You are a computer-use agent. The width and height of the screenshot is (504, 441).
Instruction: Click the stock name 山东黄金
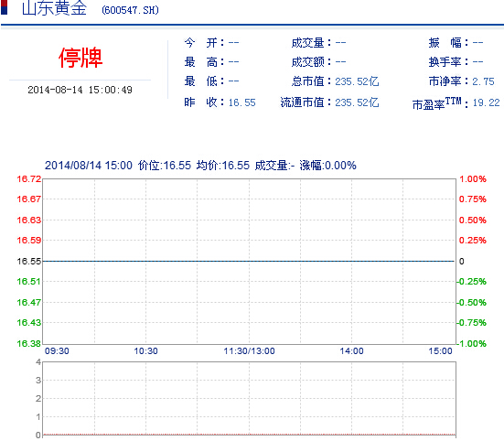(54, 7)
